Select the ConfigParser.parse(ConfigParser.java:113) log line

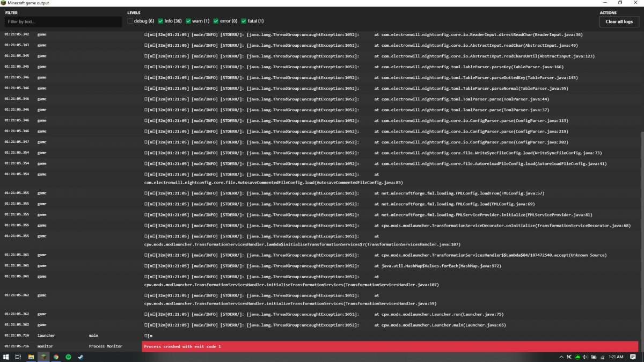(x=319, y=120)
